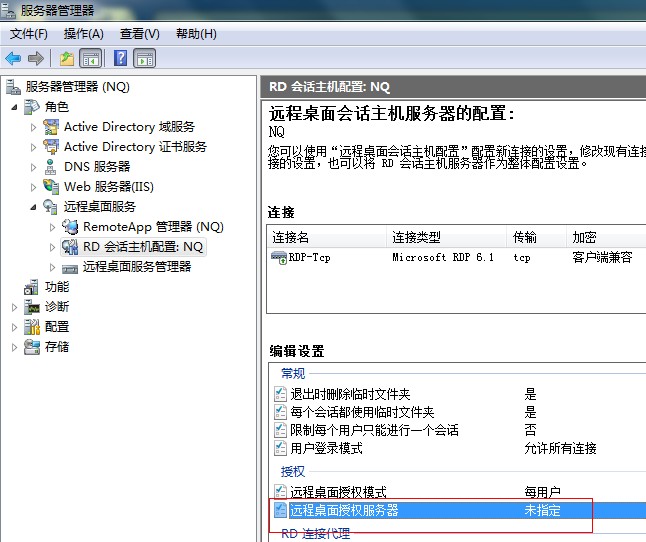The width and height of the screenshot is (646, 542).
Task: Click the 服务器管理器 (NQ) root node icon
Action: [x=13, y=86]
